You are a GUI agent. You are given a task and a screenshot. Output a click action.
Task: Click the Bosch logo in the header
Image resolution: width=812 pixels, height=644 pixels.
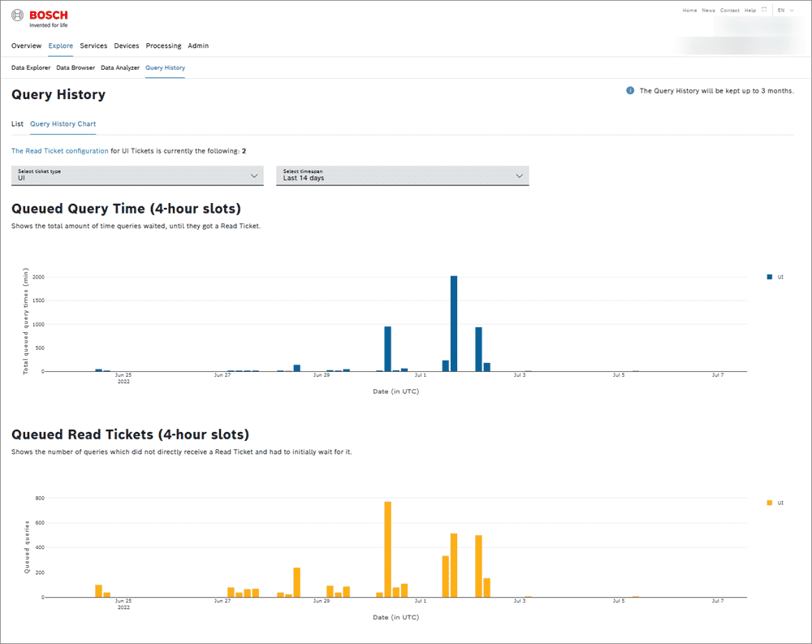40,19
